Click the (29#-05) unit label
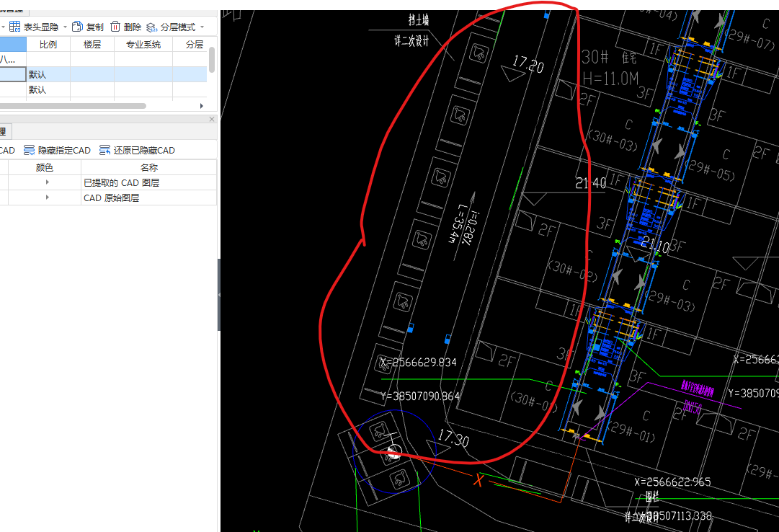 pos(709,169)
